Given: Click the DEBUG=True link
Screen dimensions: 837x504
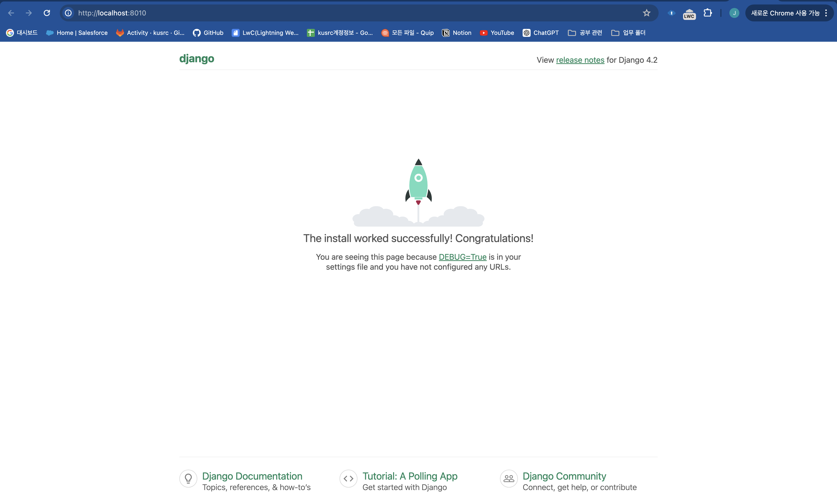Looking at the screenshot, I should tap(462, 257).
